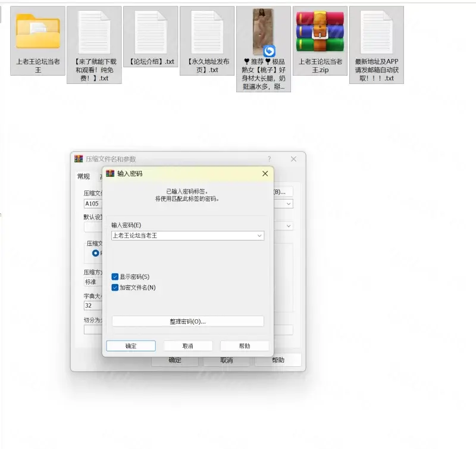Open the archive name dropdown in the background dialog
The image size is (476, 449).
[289, 204]
